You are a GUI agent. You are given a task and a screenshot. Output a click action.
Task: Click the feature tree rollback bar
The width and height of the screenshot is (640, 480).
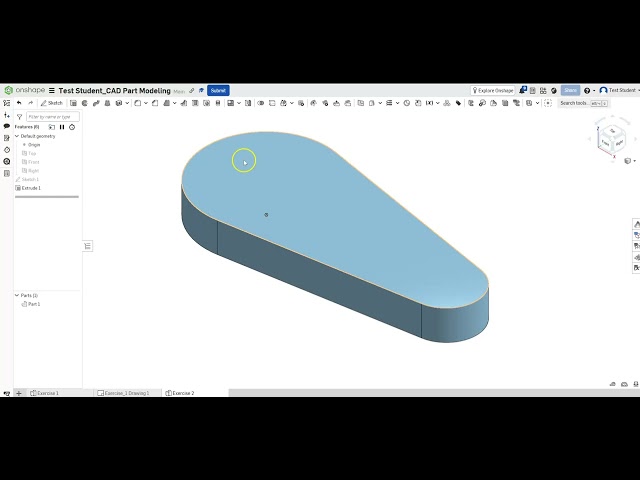tap(47, 197)
